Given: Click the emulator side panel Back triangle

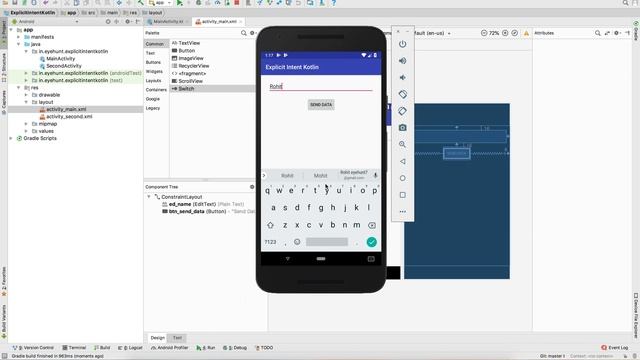Looking at the screenshot, I should pyautogui.click(x=402, y=161).
